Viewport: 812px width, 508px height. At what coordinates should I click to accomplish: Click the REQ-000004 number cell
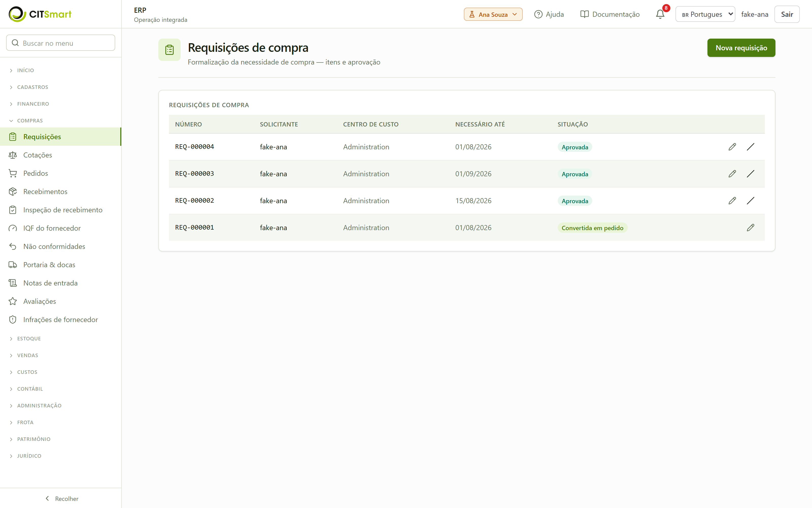click(195, 147)
